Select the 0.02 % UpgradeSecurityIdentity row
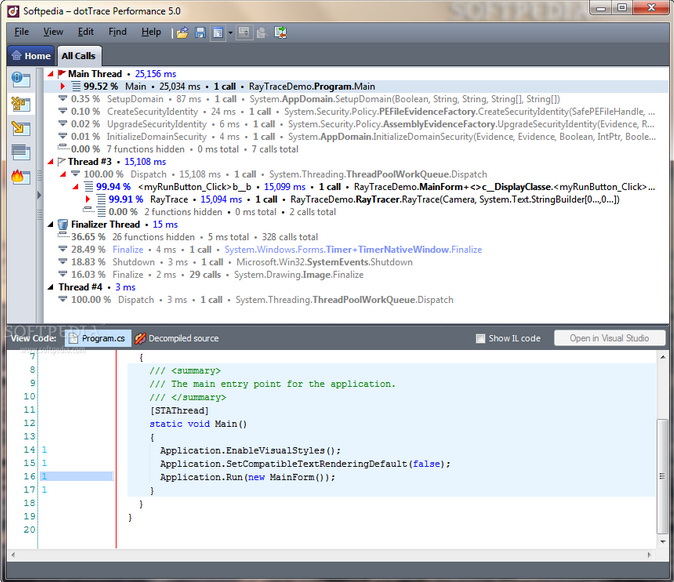This screenshot has height=582, width=674. [x=357, y=124]
